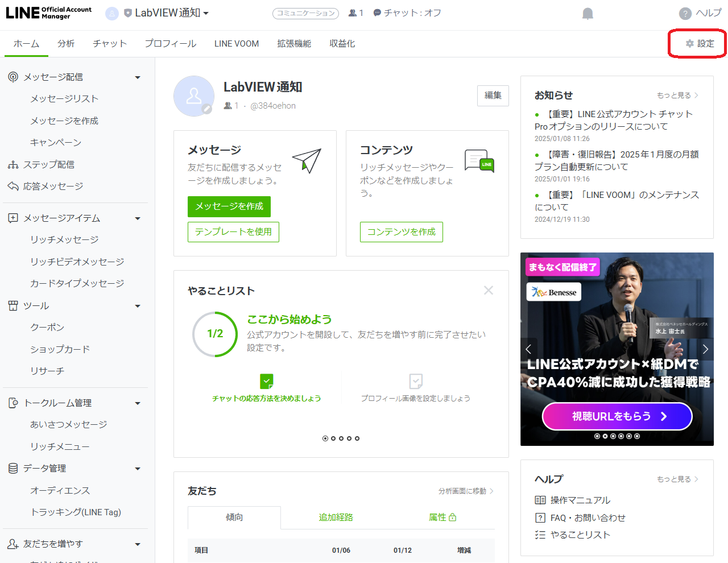728x563 pixels.
Task: Click the テンプレートを使用 button
Action: coord(233,232)
